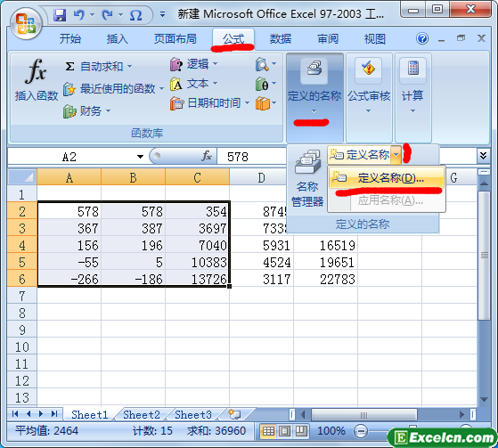Screen dimensions: 498x448
Task: Expand the Customize Quick Access Toolbar arrow
Action: [x=162, y=14]
